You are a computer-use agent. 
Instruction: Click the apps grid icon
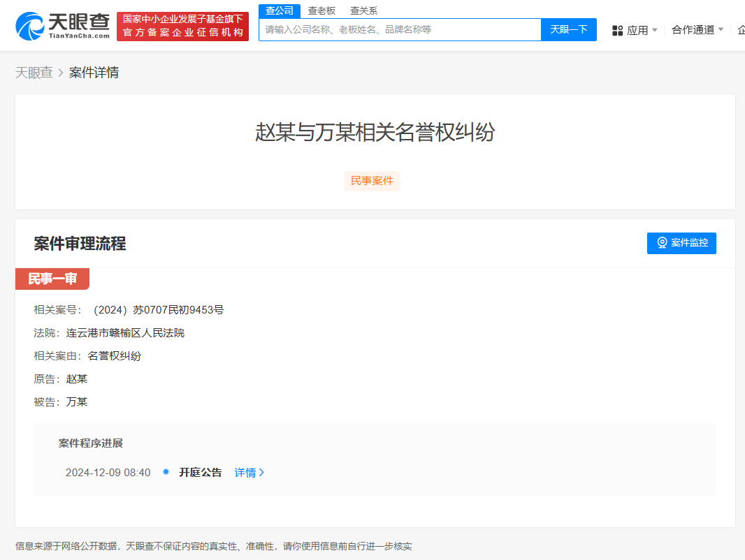point(617,30)
